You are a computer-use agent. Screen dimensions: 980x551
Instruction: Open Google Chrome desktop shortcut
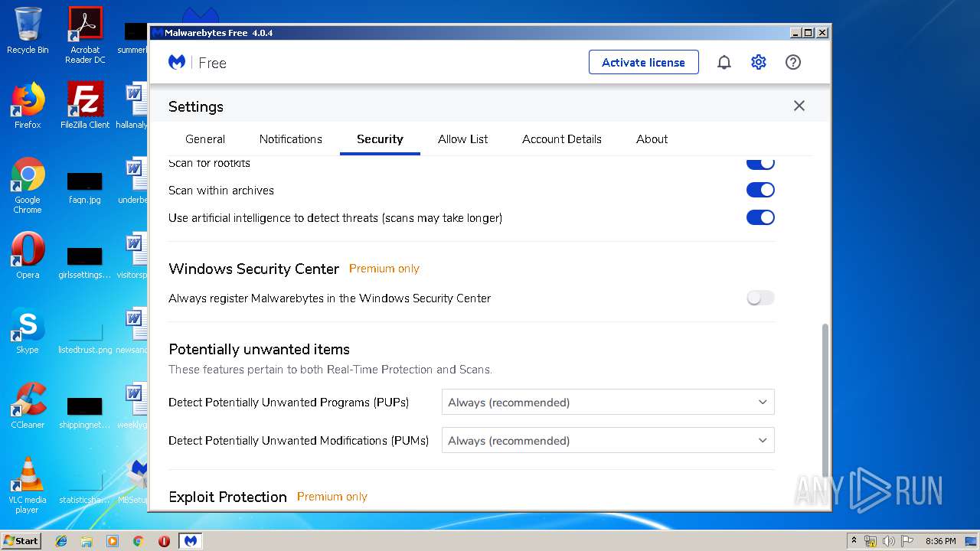point(28,185)
